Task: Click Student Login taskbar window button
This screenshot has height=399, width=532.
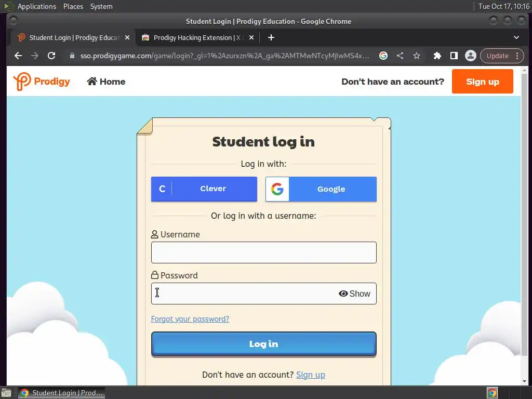Action: 61,393
